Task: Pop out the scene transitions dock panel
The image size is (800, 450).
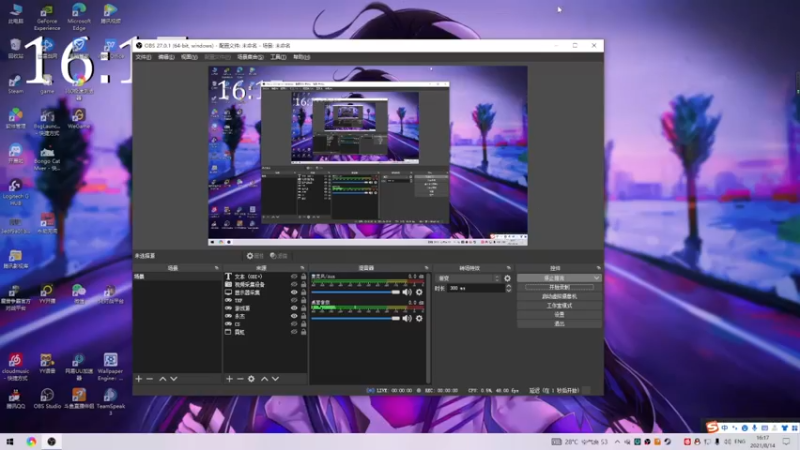Action: (509, 268)
